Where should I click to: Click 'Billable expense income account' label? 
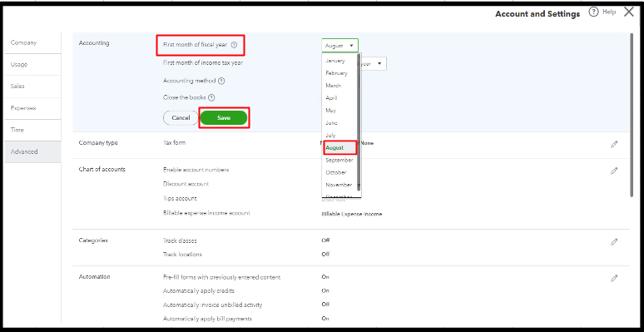pos(206,213)
